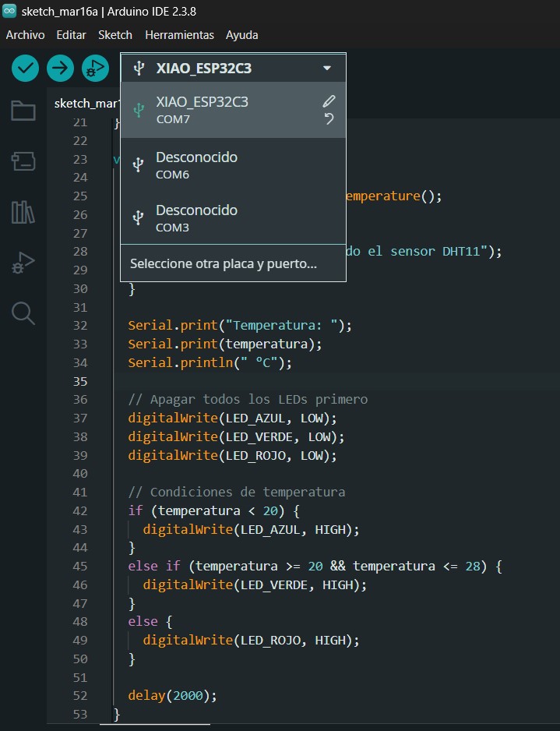
Task: Click 'digitalWrite(LED_VERDE, LOW);' line
Action: pos(236,437)
